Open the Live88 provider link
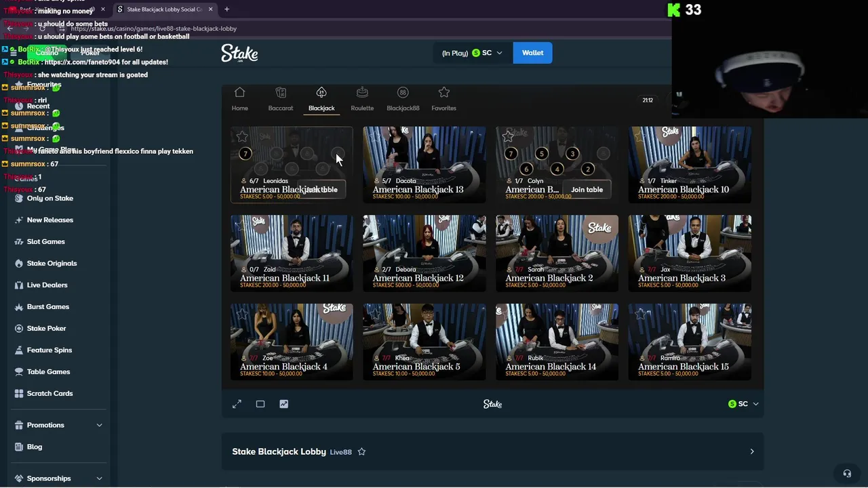868x488 pixels. click(x=340, y=452)
